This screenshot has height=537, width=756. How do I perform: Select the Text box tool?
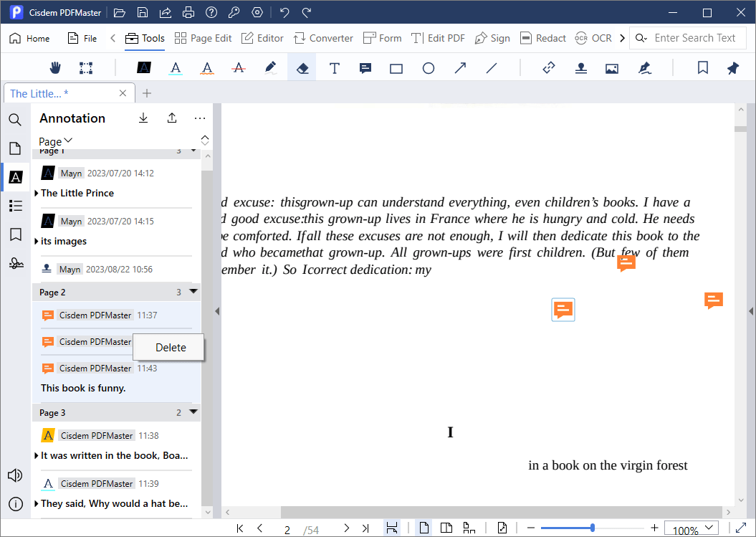[334, 68]
